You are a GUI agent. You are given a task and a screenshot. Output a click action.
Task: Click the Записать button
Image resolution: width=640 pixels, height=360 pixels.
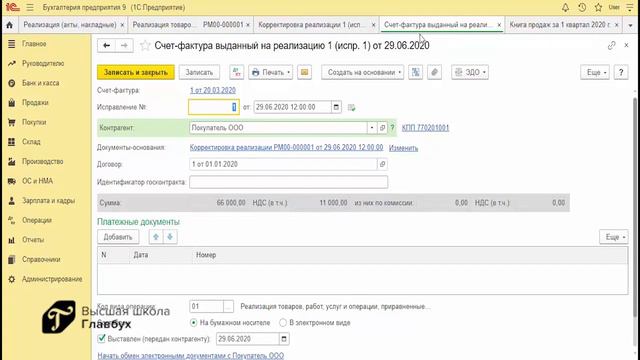tap(199, 72)
